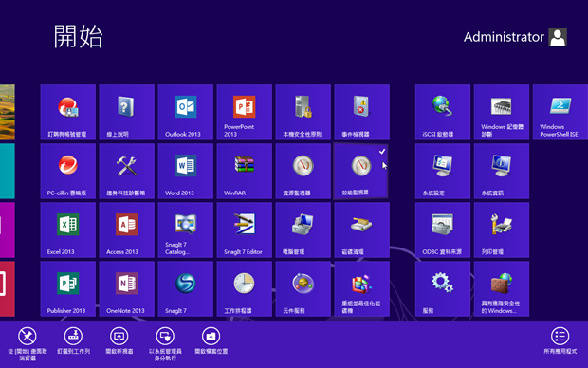
Task: Click the Administrator user picture
Action: click(558, 37)
